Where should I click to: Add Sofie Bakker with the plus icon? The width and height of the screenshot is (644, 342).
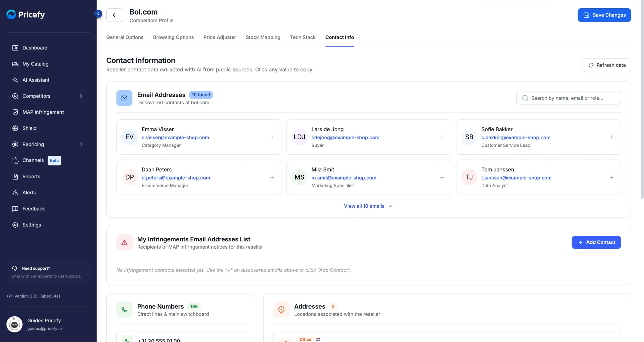click(612, 137)
